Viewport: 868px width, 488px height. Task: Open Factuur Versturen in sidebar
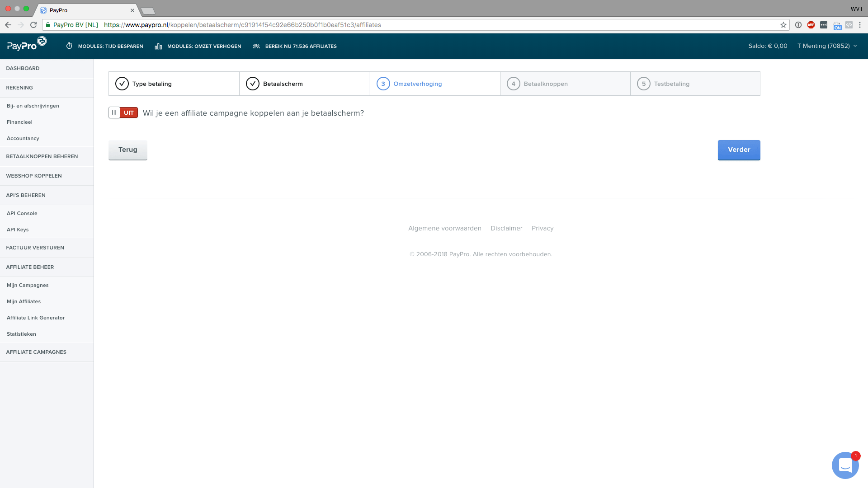coord(47,248)
